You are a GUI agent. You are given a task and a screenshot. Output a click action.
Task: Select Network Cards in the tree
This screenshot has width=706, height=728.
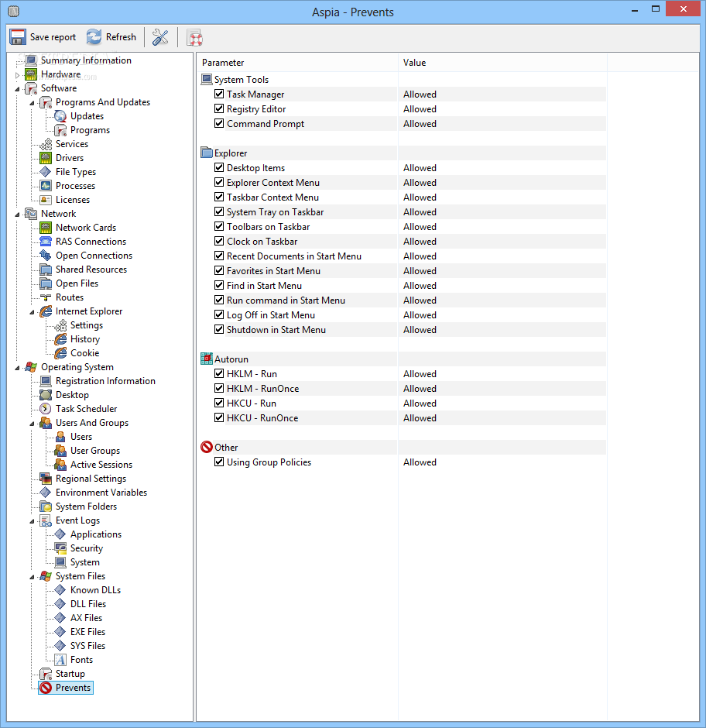(86, 228)
